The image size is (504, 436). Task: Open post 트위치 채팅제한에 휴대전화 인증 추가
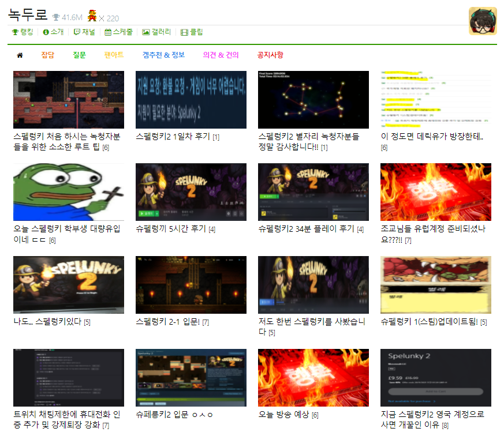pos(67,419)
